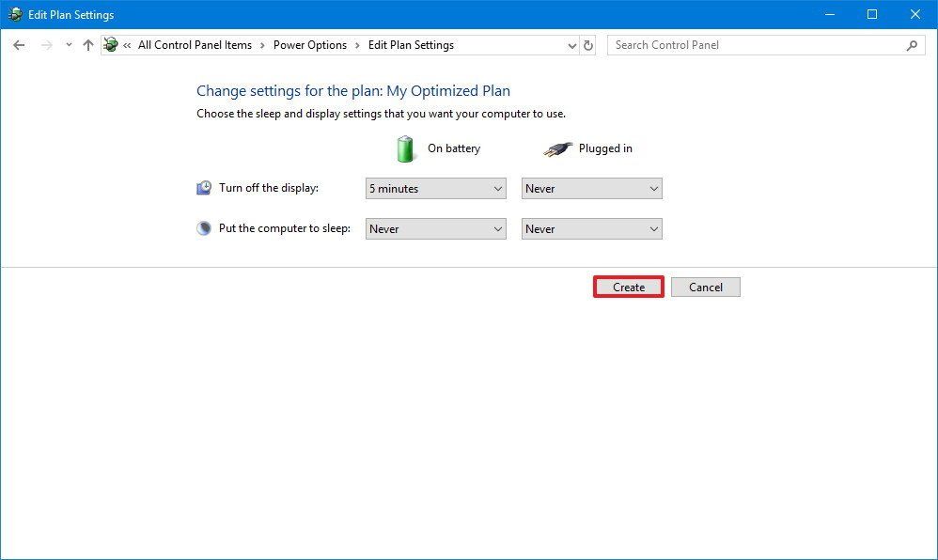Click the green battery icon
This screenshot has height=560, width=938.
click(x=404, y=148)
